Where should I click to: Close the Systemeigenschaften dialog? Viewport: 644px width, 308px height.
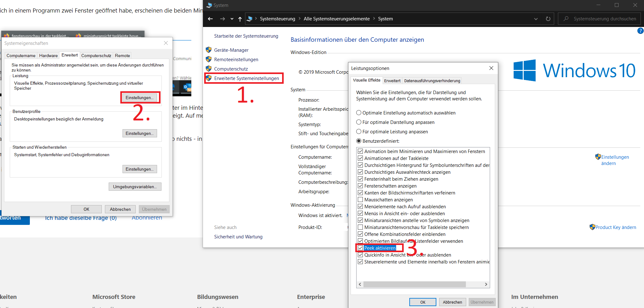pyautogui.click(x=166, y=43)
